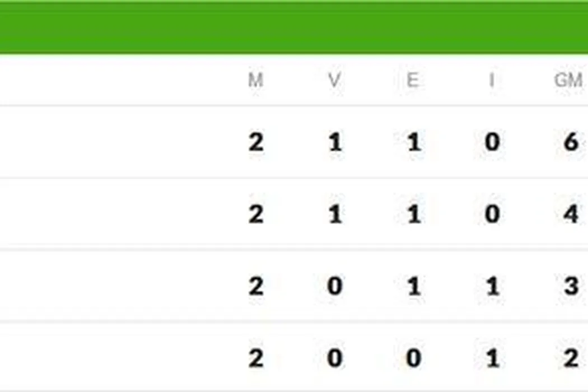Select second row's M value 2
The height and width of the screenshot is (392, 588).
point(256,214)
